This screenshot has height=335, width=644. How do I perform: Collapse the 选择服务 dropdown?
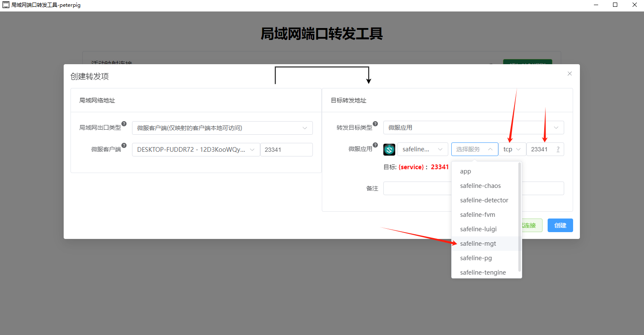click(x=475, y=149)
